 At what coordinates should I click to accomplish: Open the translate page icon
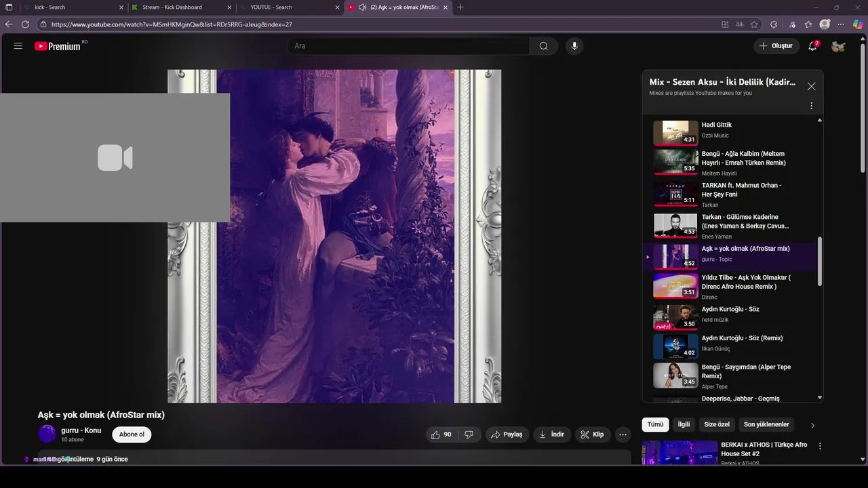pos(740,24)
